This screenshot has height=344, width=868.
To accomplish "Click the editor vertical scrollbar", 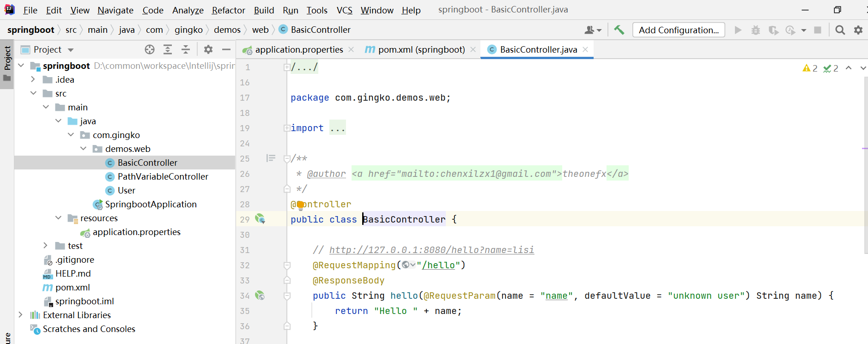I will [x=865, y=165].
